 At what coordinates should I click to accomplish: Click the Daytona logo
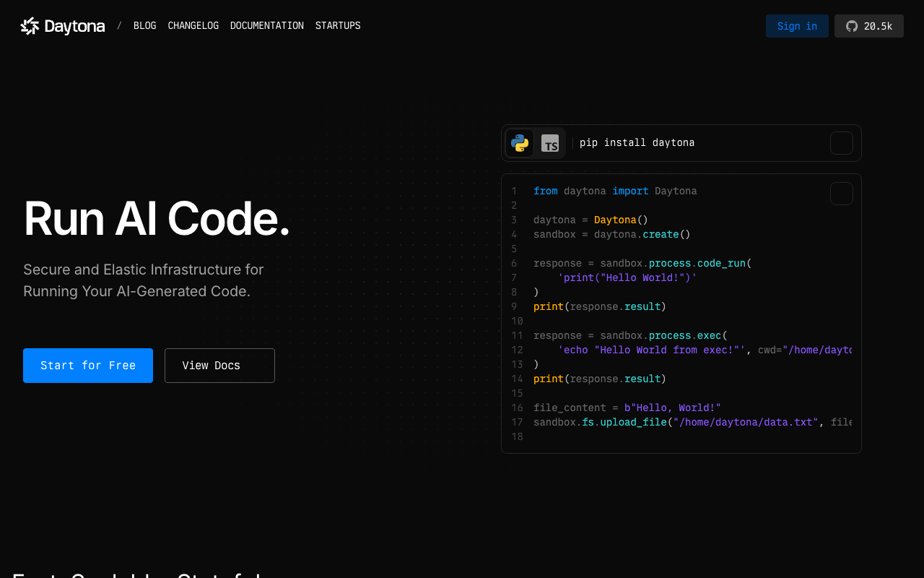click(63, 26)
